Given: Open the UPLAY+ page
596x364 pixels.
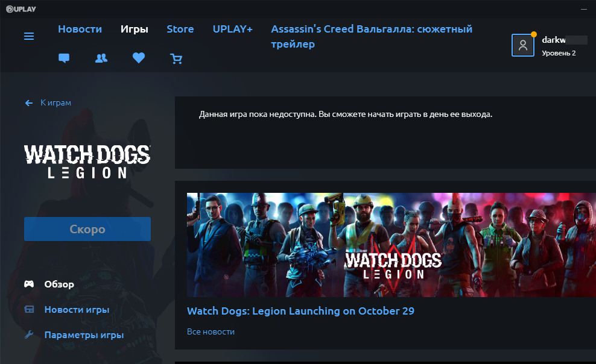Looking at the screenshot, I should 232,28.
